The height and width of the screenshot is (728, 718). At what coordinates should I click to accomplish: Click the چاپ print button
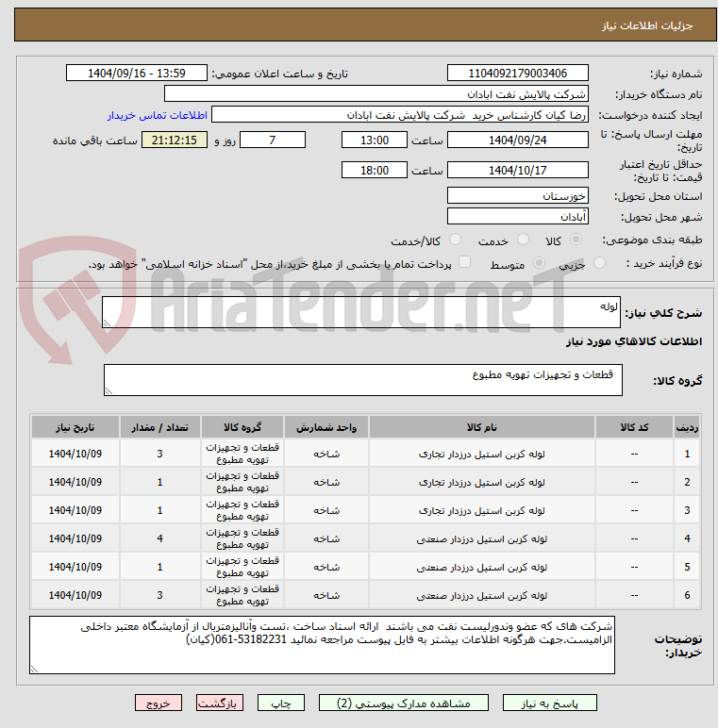coord(281,703)
